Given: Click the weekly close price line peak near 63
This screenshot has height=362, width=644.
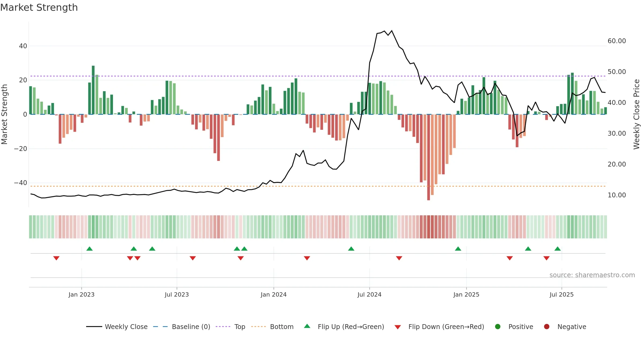Looking at the screenshot, I should [392, 31].
